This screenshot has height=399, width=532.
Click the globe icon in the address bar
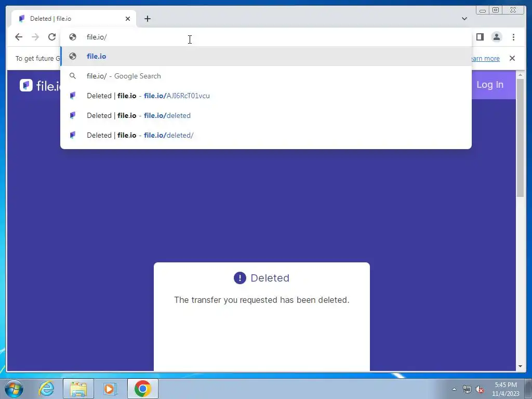(x=73, y=37)
